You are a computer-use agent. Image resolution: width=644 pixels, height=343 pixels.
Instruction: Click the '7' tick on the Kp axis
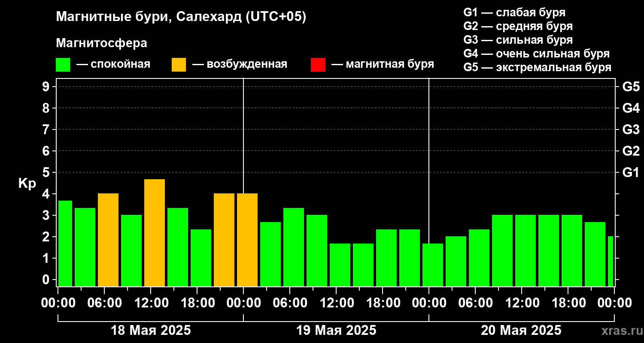tap(47, 129)
